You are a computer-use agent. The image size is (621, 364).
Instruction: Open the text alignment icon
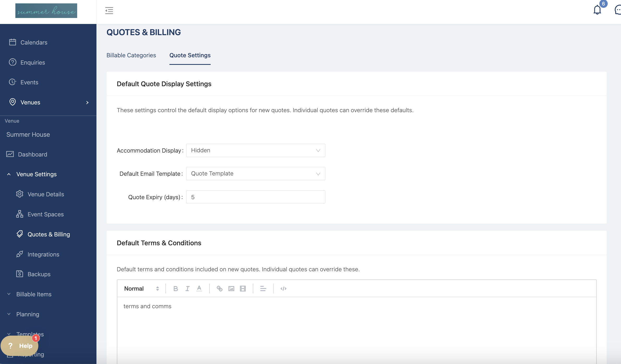click(x=263, y=288)
